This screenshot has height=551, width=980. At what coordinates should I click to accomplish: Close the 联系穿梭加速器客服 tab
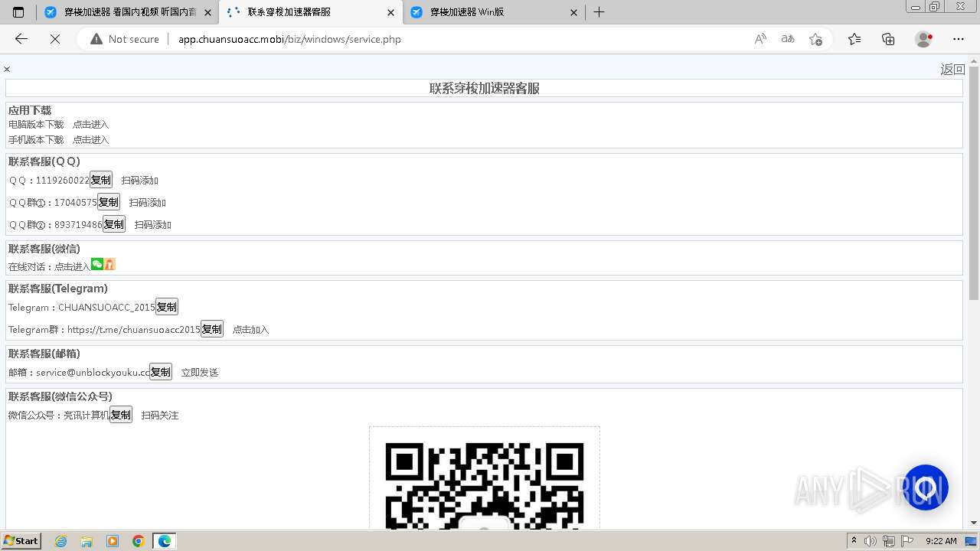[x=391, y=12]
